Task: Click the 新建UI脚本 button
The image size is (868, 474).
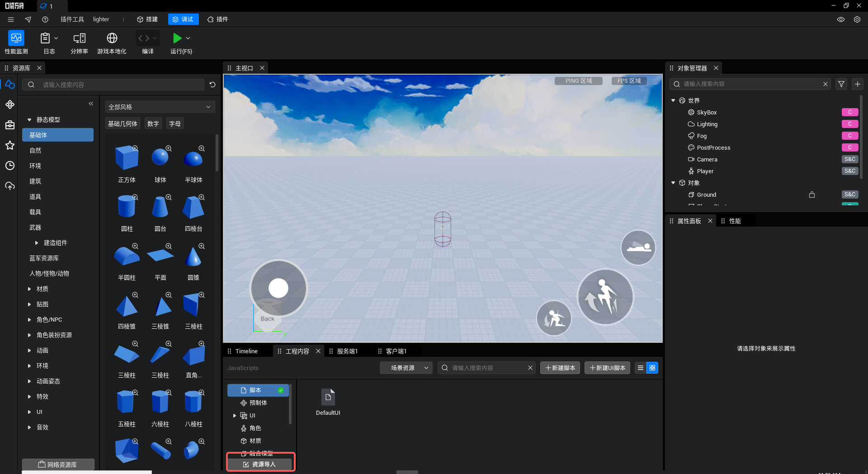Action: tap(608, 368)
